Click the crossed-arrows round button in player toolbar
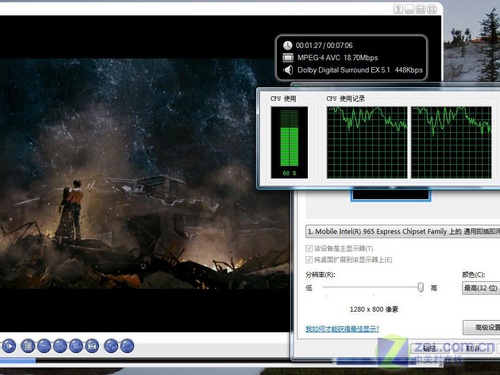 point(111,346)
